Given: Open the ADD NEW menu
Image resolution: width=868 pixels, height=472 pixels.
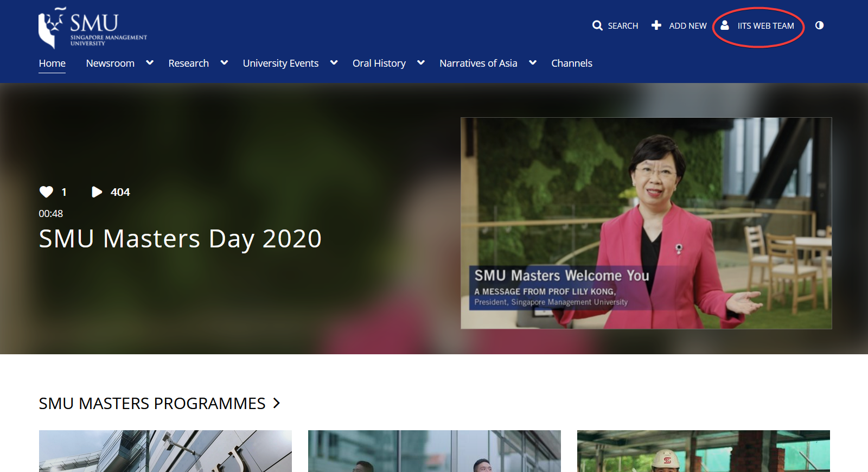Looking at the screenshot, I should point(688,25).
